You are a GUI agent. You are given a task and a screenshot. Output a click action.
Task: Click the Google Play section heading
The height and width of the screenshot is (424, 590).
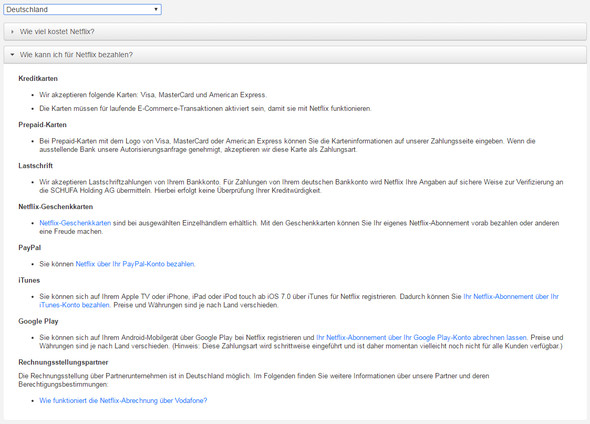coord(38,322)
